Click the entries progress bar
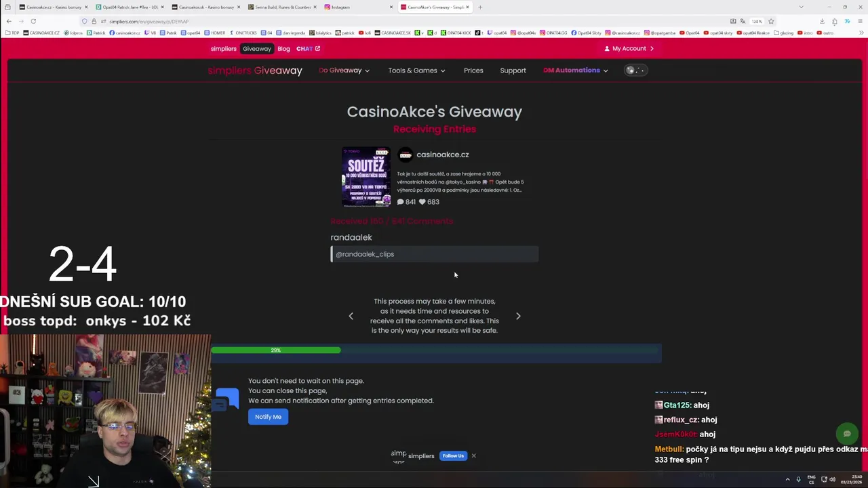The width and height of the screenshot is (868, 488). (x=436, y=350)
